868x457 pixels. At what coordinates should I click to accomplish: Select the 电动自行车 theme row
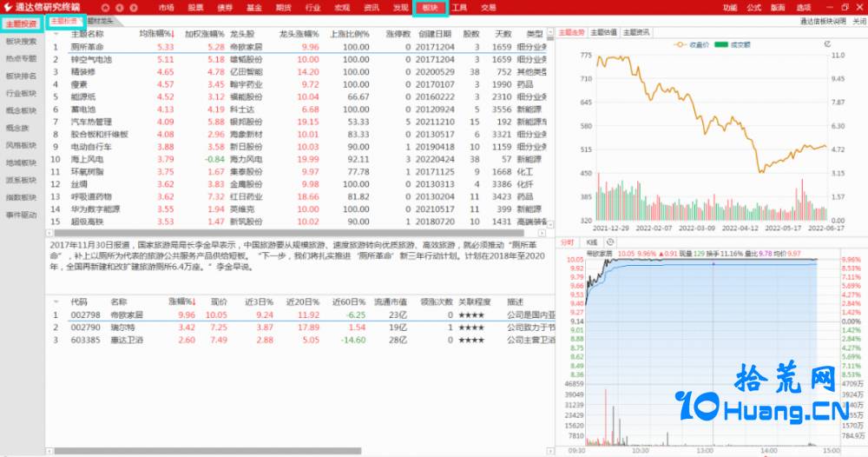pos(299,147)
